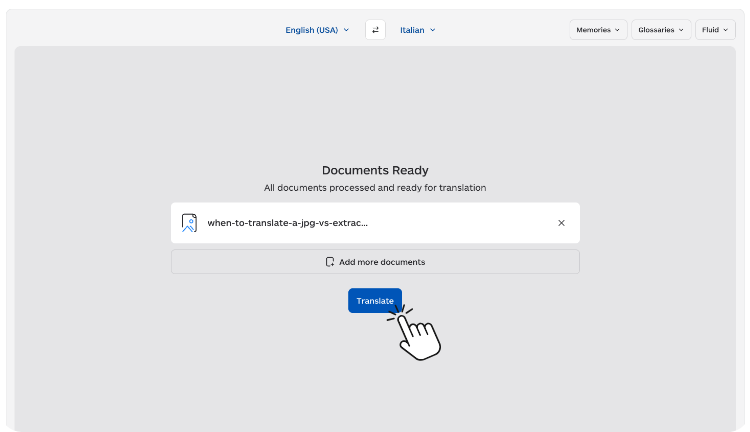Click the small arrow on Glossaries button

[x=681, y=30]
